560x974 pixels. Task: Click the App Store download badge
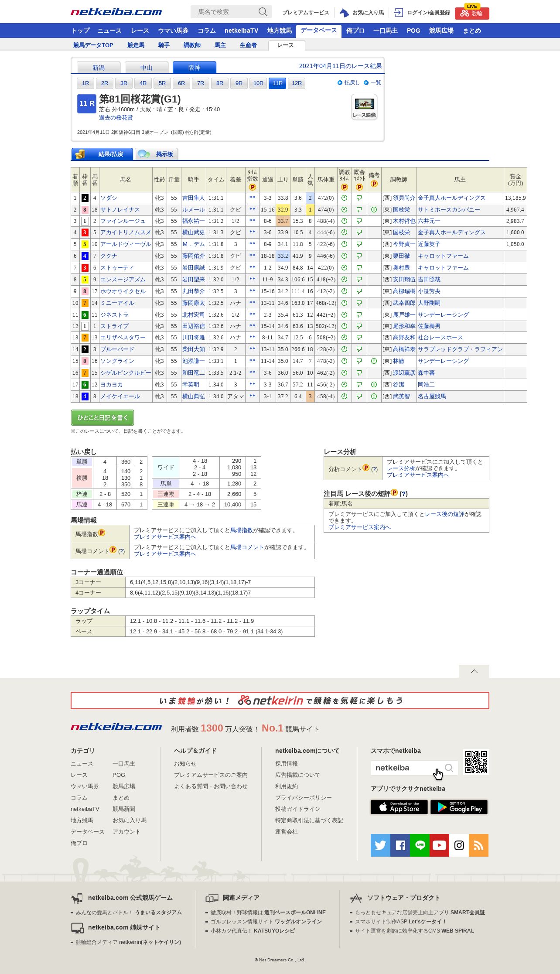click(x=399, y=807)
